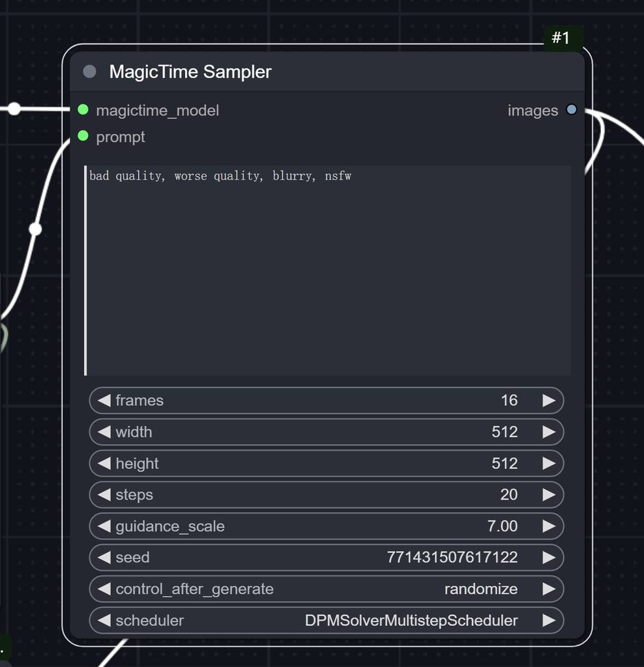Open control_after_generate randomize dropdown
Screen dimensions: 644x667
(x=480, y=589)
